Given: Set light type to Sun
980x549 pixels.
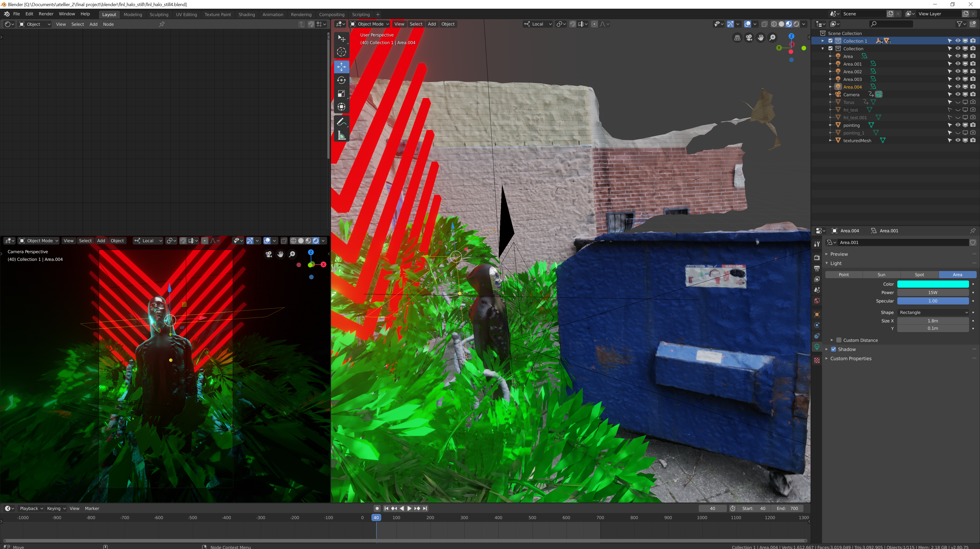Looking at the screenshot, I should point(881,275).
